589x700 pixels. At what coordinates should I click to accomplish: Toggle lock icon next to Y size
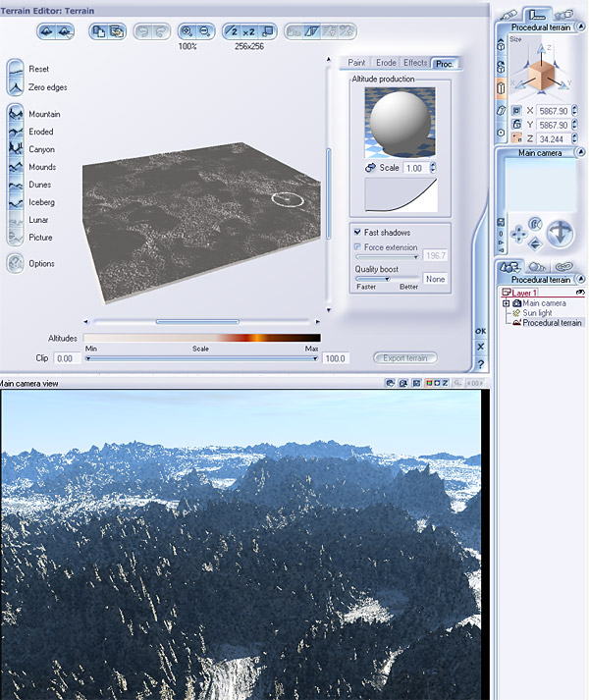tap(516, 125)
